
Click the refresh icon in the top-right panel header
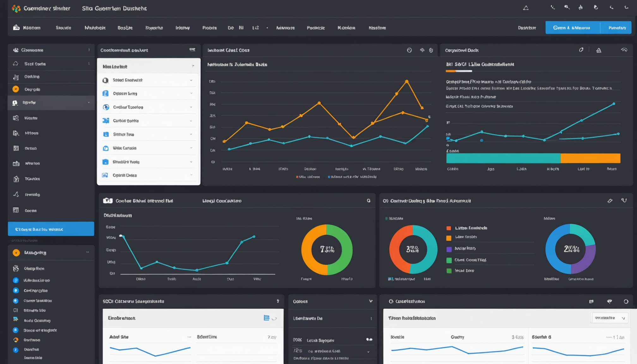click(581, 50)
